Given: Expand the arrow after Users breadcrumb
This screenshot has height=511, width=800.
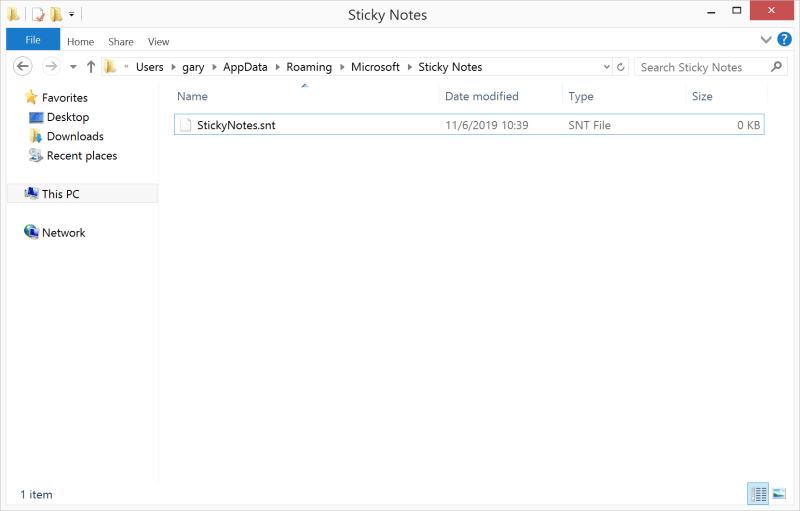Looking at the screenshot, I should (x=173, y=67).
